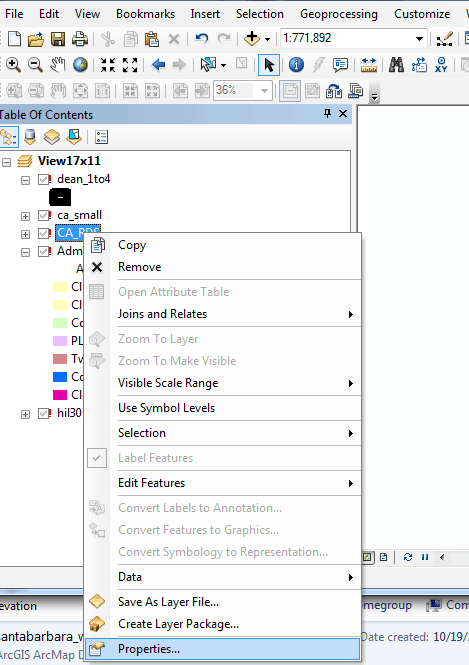Toggle visibility of dean_1to4 layer
Image resolution: width=469 pixels, height=665 pixels.
44,179
